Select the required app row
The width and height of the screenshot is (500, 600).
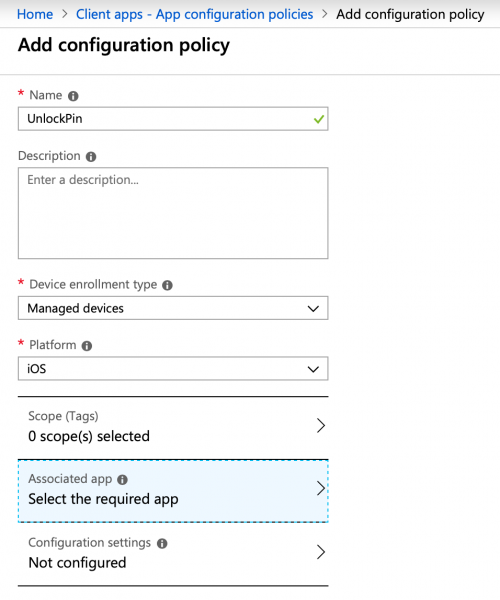[x=173, y=491]
